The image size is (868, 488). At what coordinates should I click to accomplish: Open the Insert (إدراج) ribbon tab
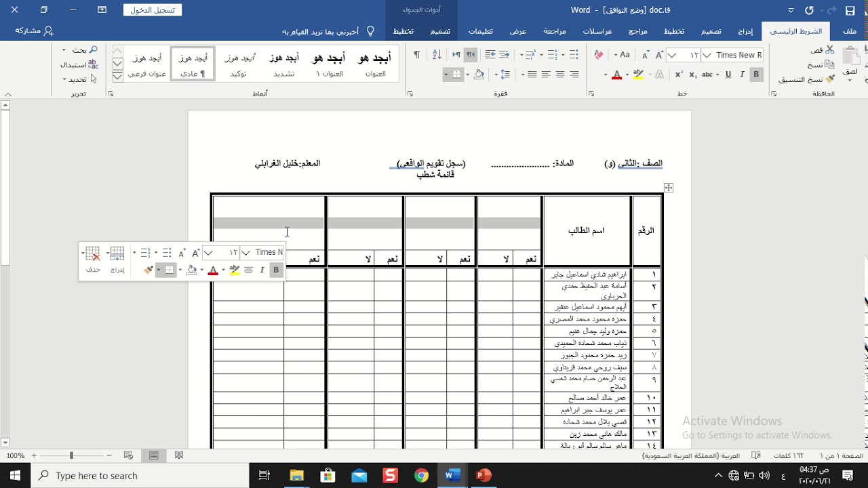tap(745, 31)
